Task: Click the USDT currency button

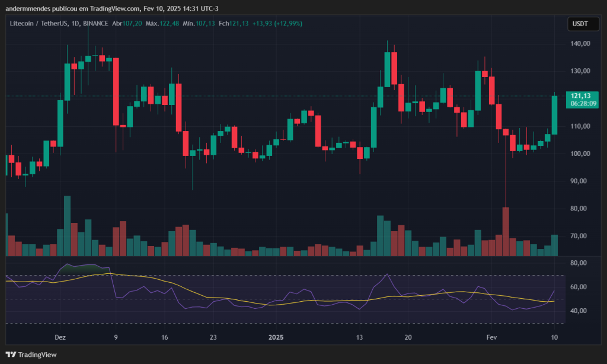Action: point(583,24)
